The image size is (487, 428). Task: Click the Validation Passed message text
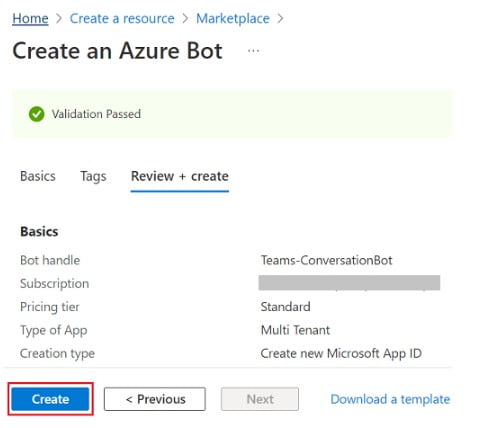click(x=96, y=114)
